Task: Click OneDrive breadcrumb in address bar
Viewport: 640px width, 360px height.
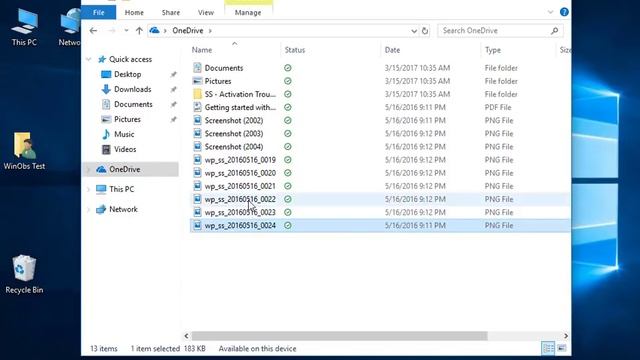Action: click(188, 31)
